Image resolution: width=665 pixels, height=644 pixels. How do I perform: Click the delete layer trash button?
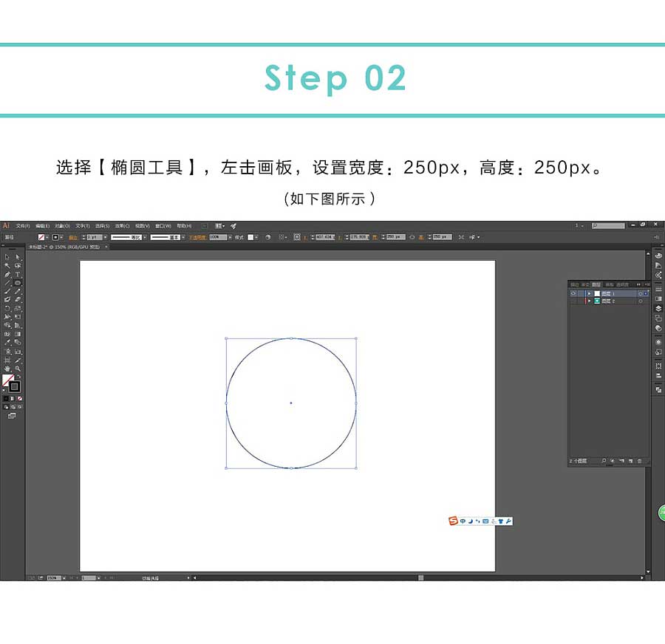click(640, 461)
